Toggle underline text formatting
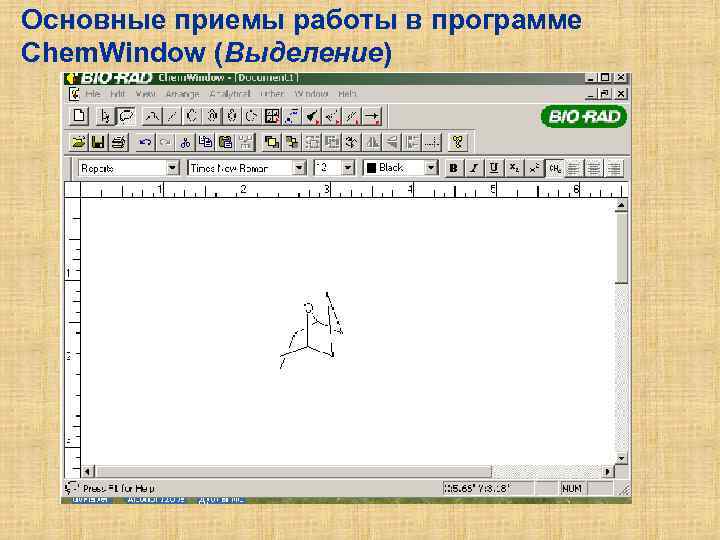 (494, 168)
